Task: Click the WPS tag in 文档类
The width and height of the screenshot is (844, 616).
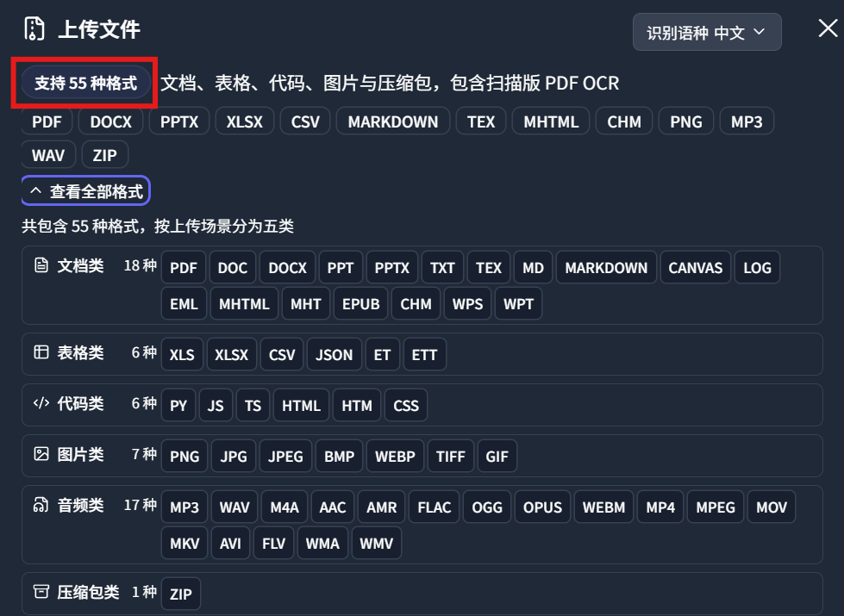Action: point(467,304)
